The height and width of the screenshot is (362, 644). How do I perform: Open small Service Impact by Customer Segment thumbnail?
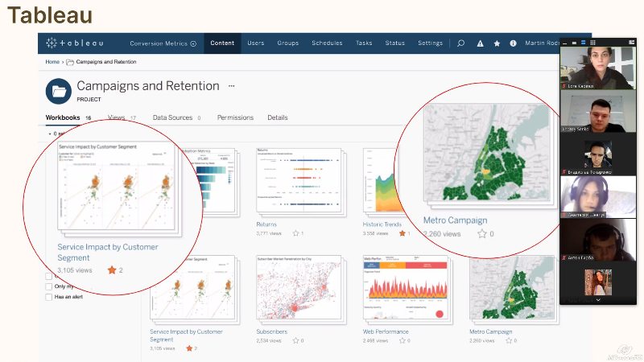[192, 287]
